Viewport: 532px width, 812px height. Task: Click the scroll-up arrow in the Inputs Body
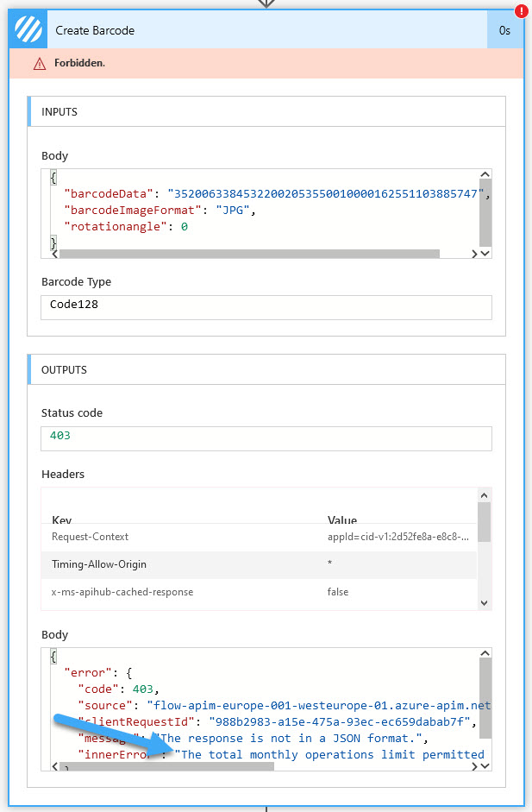[x=485, y=173]
